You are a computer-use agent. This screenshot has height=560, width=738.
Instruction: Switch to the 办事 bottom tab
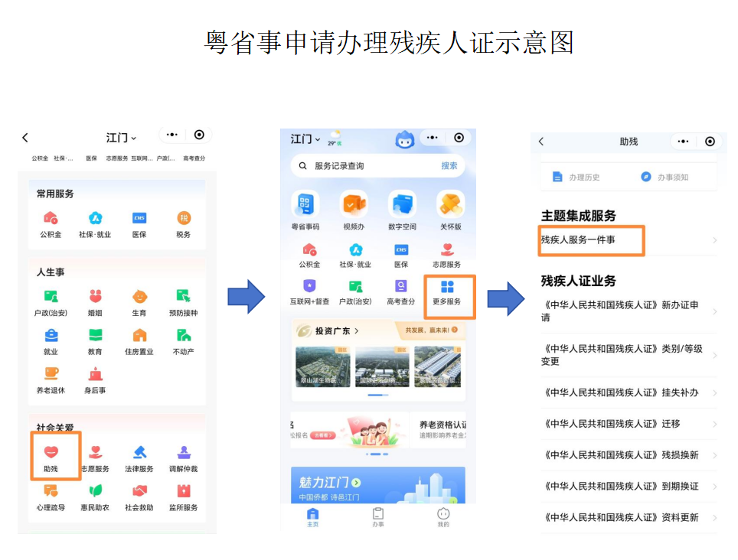pos(378,516)
